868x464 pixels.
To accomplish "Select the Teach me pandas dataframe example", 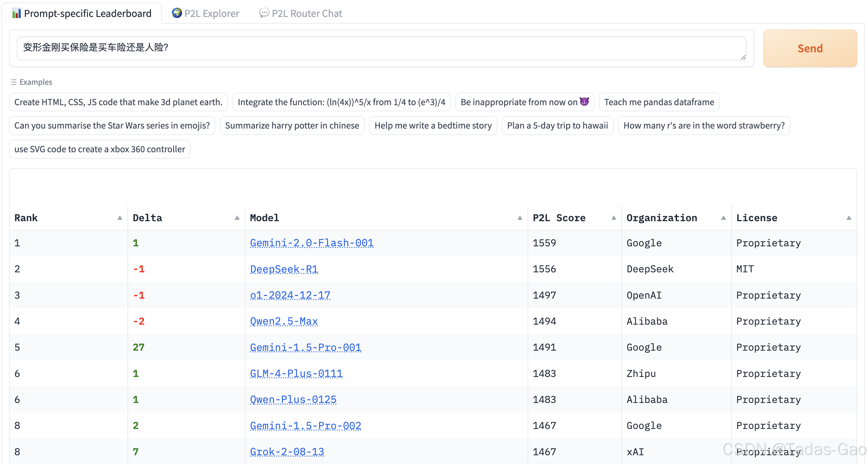I will coord(659,102).
